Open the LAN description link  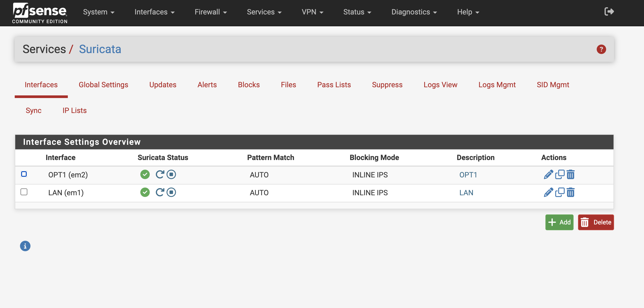tap(466, 193)
